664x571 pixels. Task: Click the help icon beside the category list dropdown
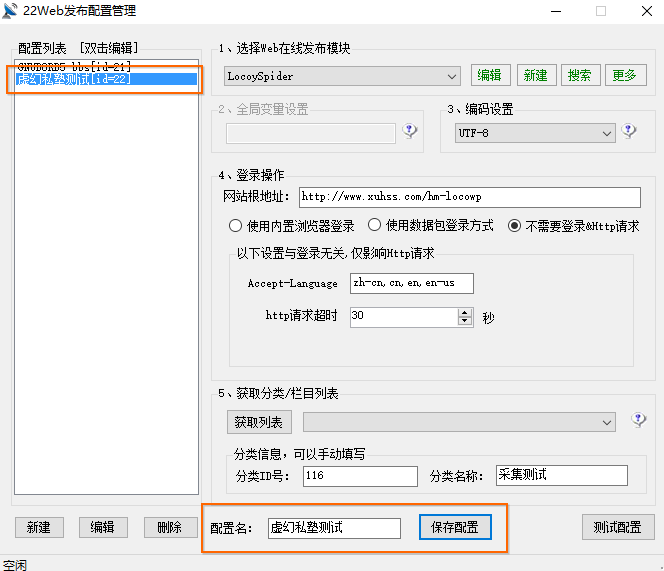point(638,420)
